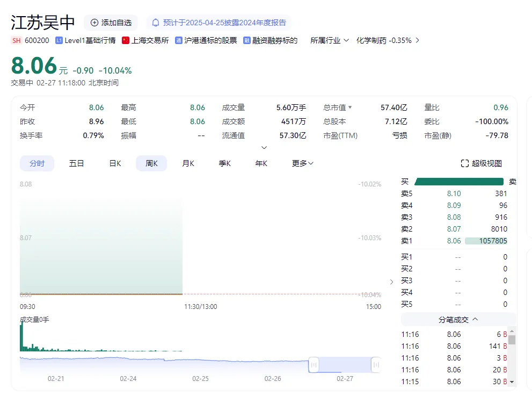Click the 沪港通标的股票 tag icon
Screen dimensions: 532x396
179,40
